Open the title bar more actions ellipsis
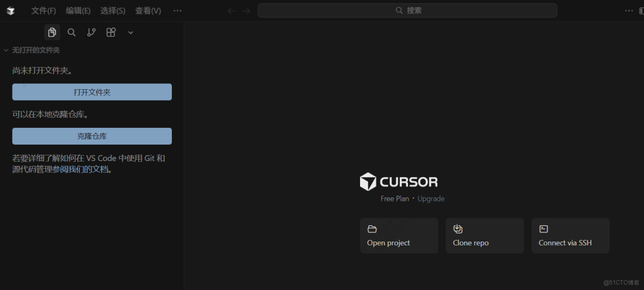This screenshot has width=644, height=290. click(x=629, y=11)
